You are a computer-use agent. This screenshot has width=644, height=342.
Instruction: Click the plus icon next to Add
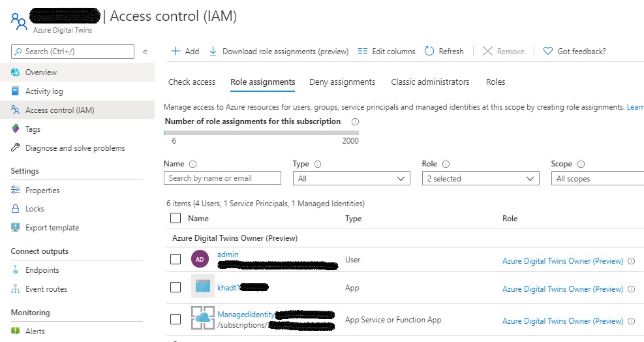pos(176,51)
